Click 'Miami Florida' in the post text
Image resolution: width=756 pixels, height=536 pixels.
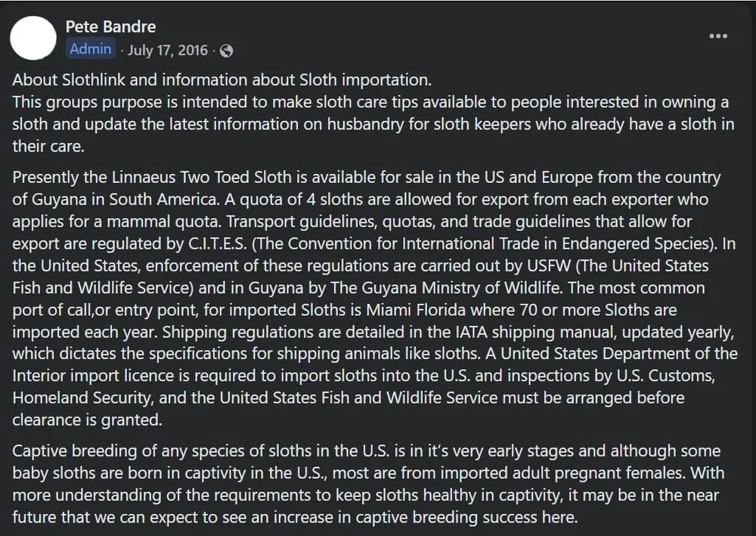click(x=416, y=310)
